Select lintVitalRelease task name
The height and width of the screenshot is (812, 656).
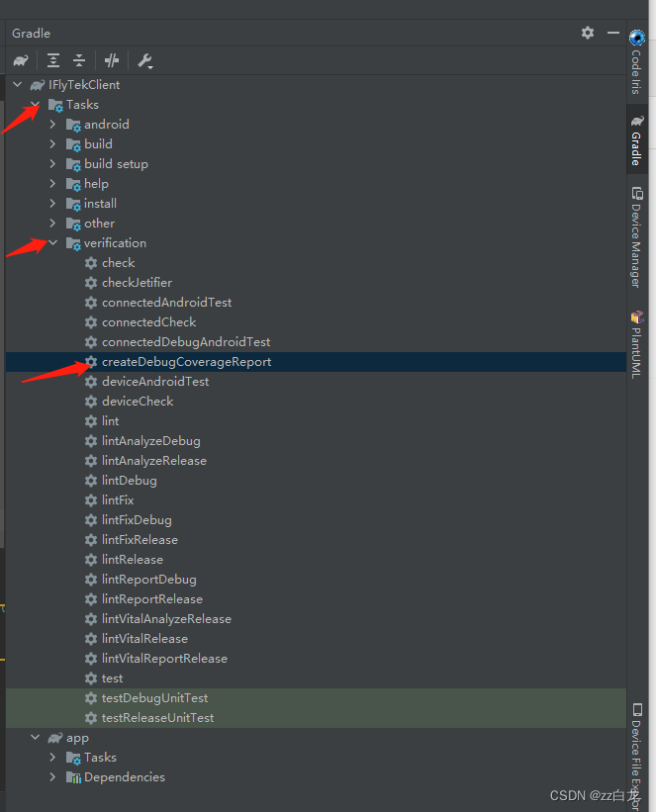[145, 639]
